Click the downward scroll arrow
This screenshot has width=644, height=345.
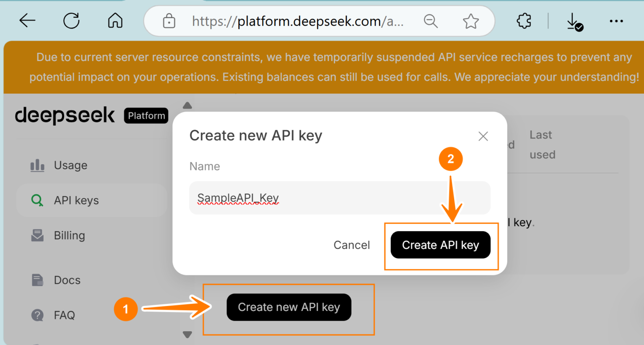click(x=187, y=335)
